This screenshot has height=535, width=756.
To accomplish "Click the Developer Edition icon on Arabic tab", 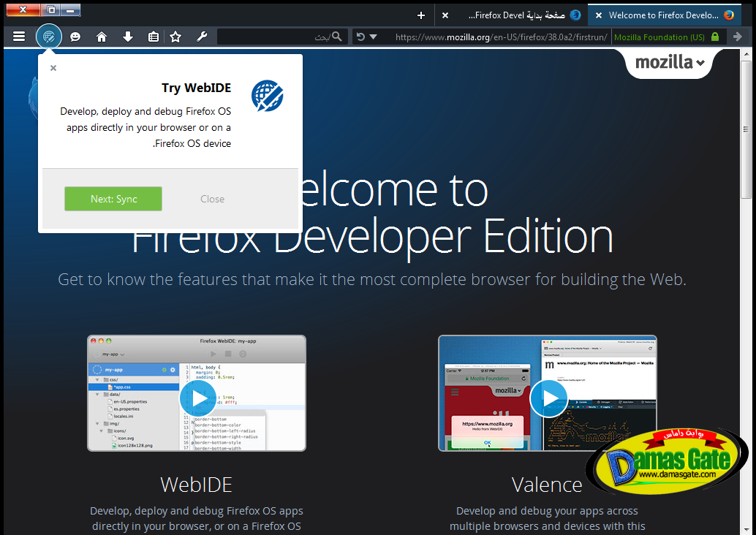I will [575, 15].
